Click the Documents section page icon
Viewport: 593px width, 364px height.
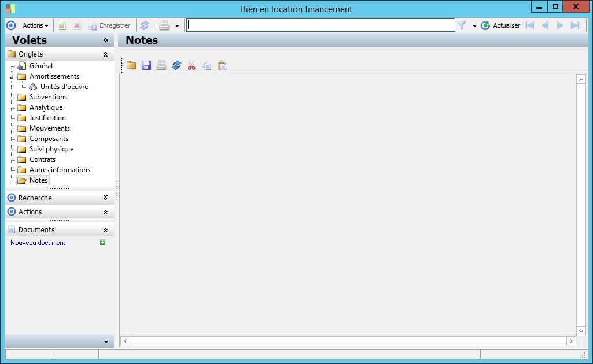[12, 229]
